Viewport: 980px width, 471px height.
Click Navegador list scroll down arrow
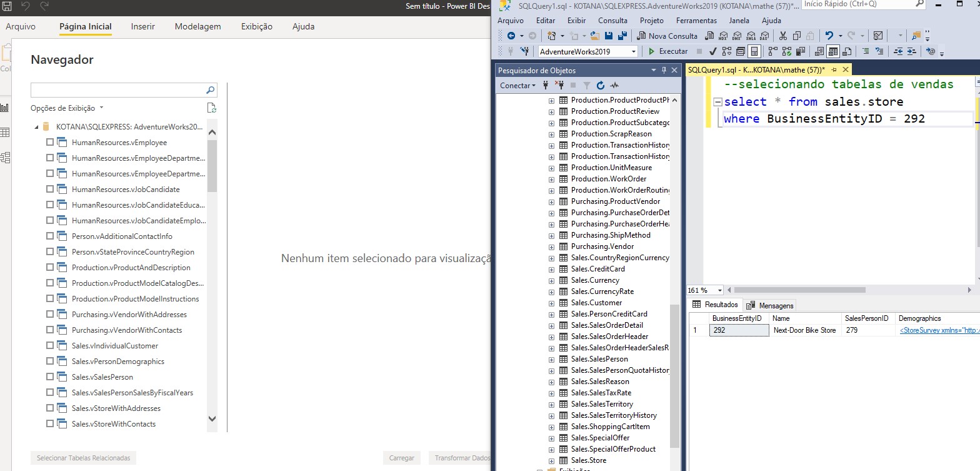212,418
